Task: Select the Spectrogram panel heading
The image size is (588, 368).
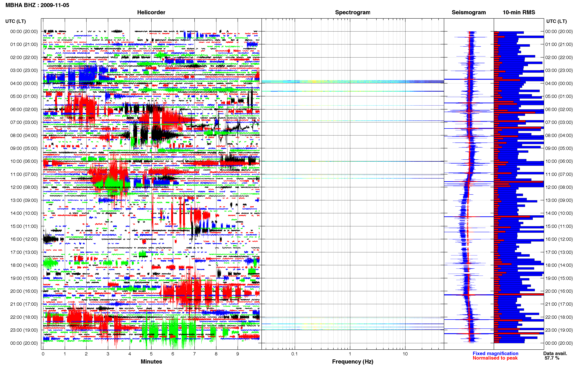Action: (353, 12)
